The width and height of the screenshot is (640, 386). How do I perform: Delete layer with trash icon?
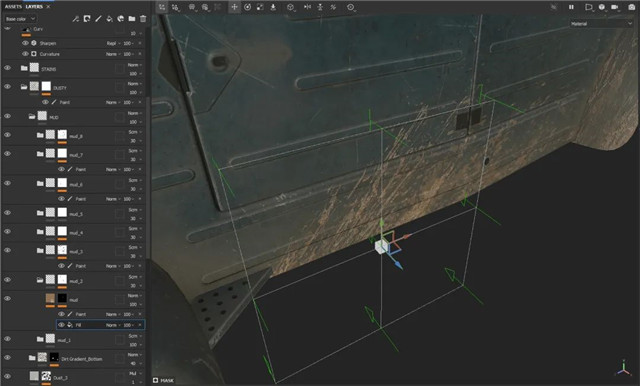(143, 19)
